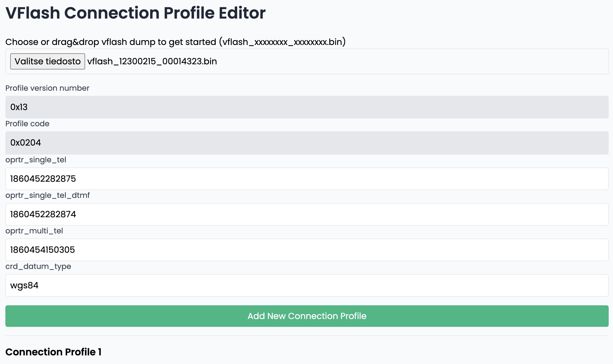
Task: Click the Profile code field 0x0204
Action: [x=307, y=143]
